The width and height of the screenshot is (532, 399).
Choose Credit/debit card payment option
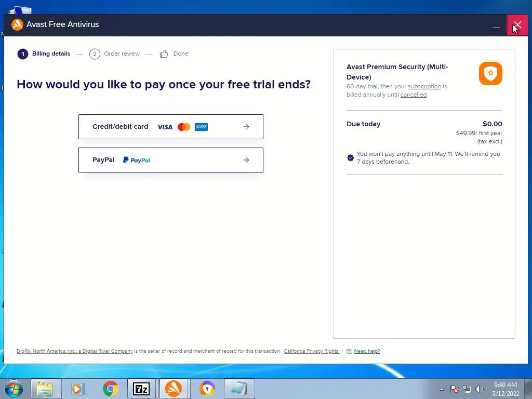pos(170,127)
